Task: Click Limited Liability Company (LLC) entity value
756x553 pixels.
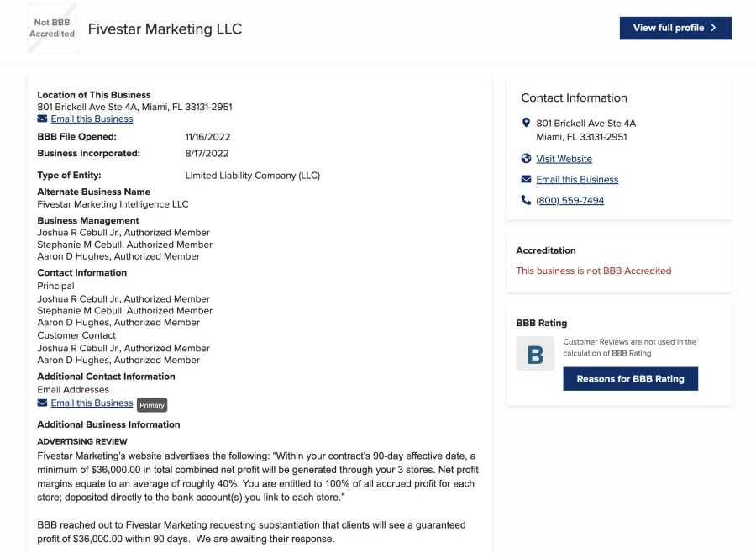Action: [x=253, y=176]
